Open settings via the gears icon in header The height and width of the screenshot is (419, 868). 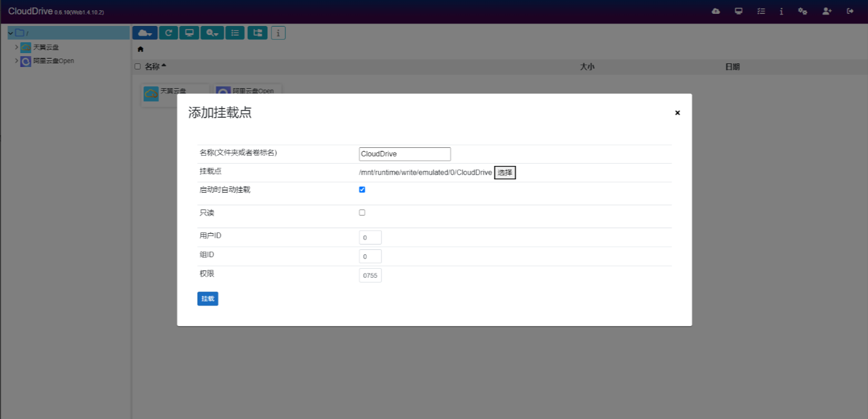tap(803, 11)
